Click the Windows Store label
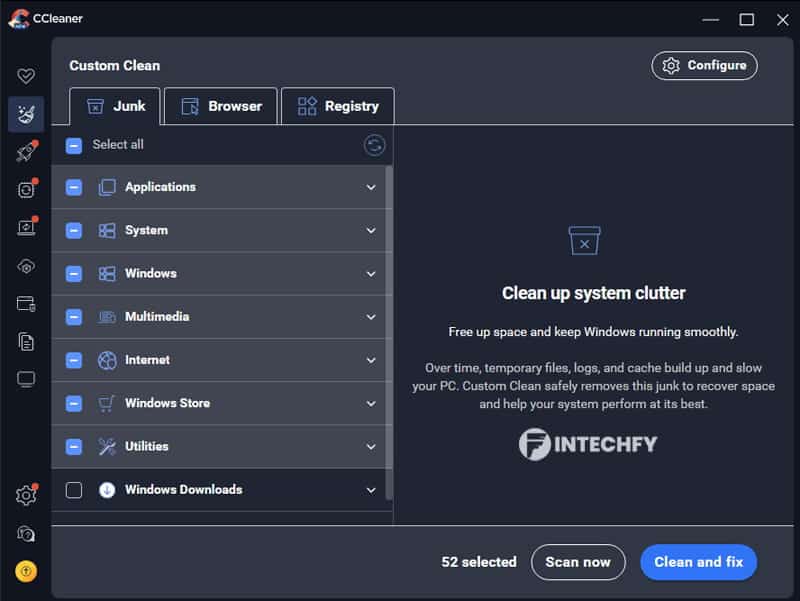Image resolution: width=800 pixels, height=601 pixels. pyautogui.click(x=167, y=404)
